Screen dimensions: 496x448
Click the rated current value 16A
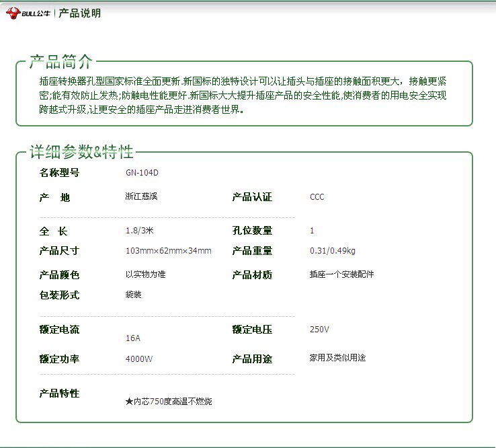click(x=133, y=338)
